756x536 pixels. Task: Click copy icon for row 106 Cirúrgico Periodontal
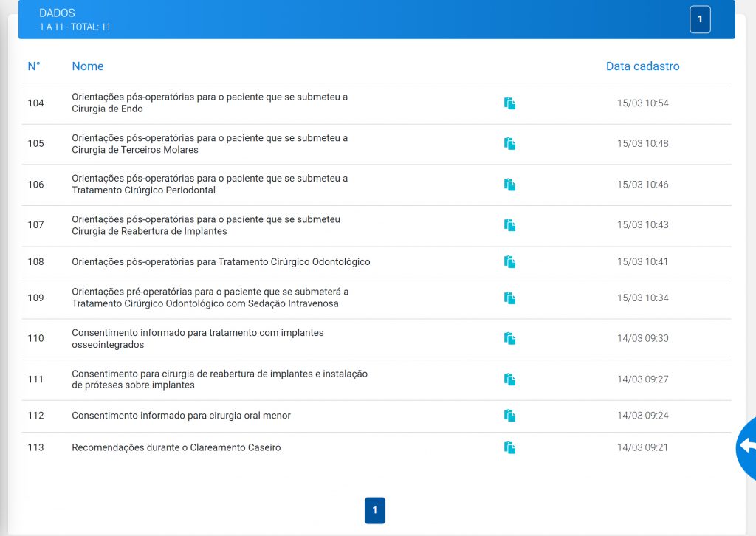point(509,185)
